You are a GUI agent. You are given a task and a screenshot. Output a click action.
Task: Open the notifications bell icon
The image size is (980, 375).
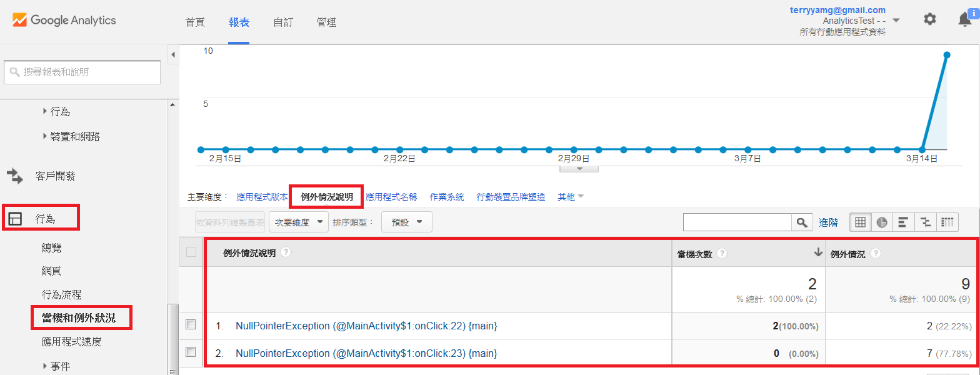[964, 20]
